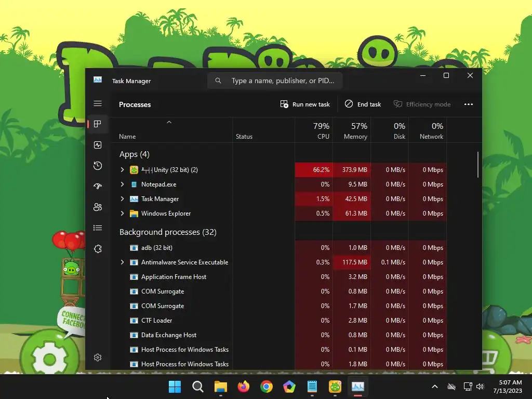Open the Performance sidebar icon
This screenshot has width=532, height=399.
[x=98, y=145]
